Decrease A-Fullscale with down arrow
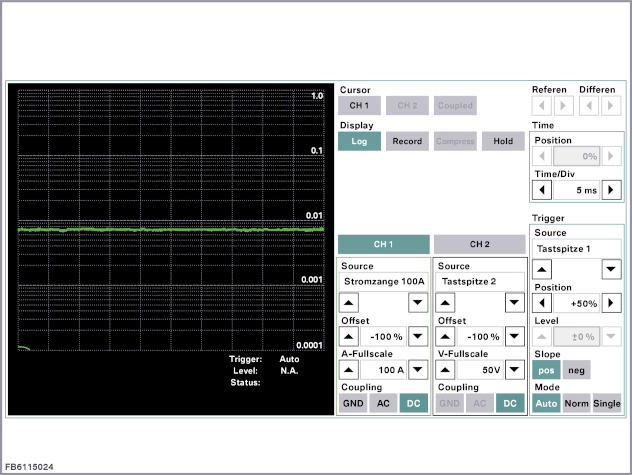The image size is (632, 475). point(418,370)
